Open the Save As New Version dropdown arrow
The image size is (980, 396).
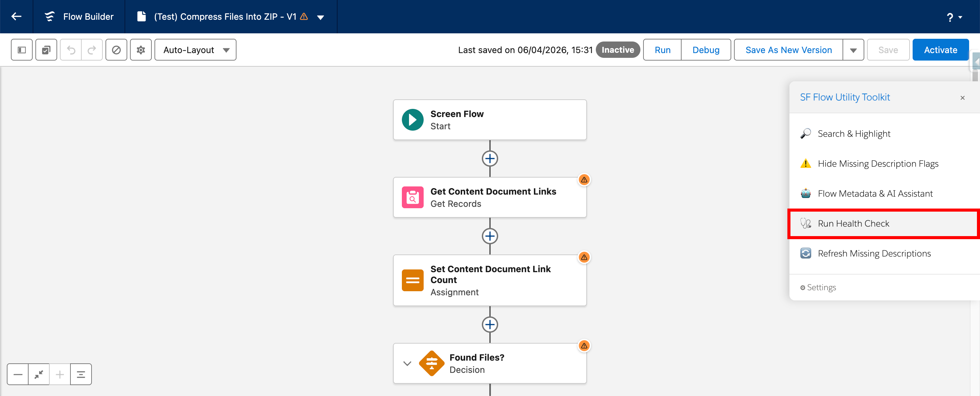coord(854,49)
